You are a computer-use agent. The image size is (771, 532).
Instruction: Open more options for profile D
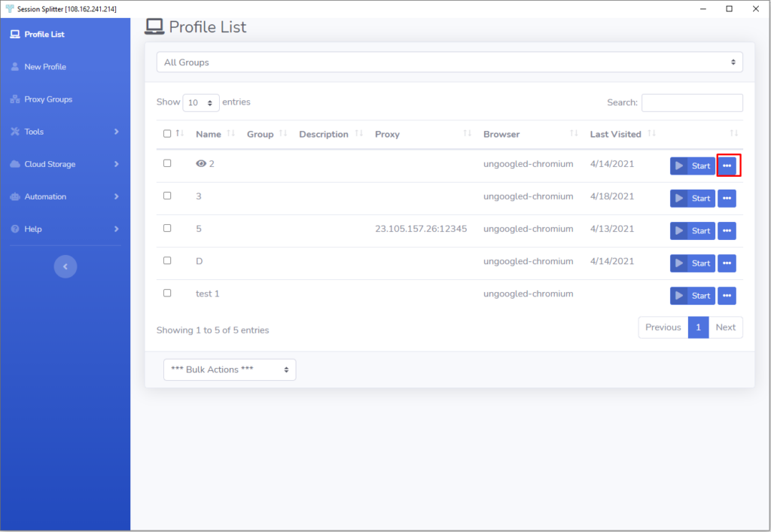pyautogui.click(x=727, y=263)
